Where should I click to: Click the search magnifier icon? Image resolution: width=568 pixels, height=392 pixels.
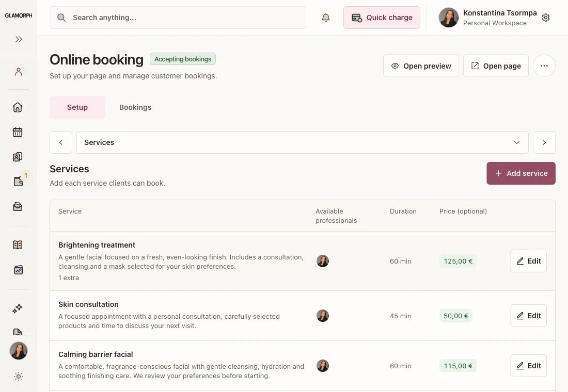(x=61, y=18)
